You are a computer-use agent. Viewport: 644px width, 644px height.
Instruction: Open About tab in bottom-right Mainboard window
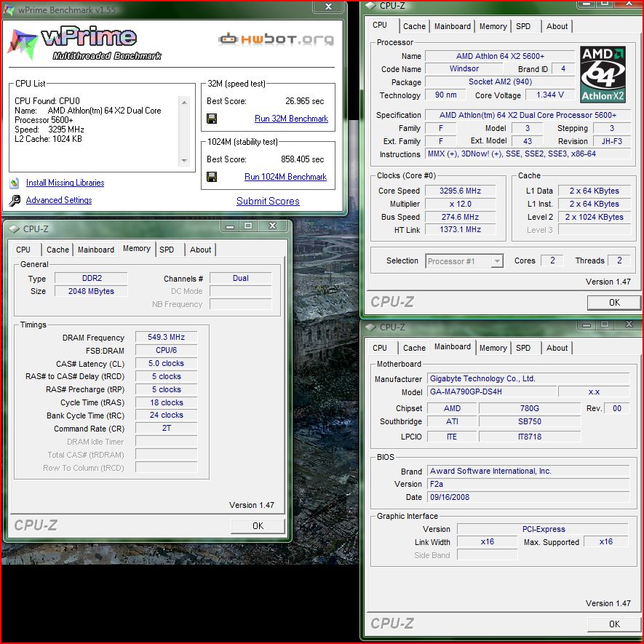coord(557,348)
